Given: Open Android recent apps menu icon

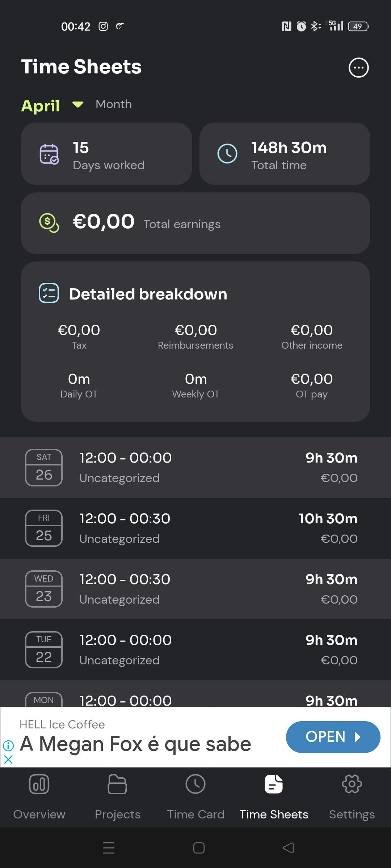Looking at the screenshot, I should tap(109, 848).
